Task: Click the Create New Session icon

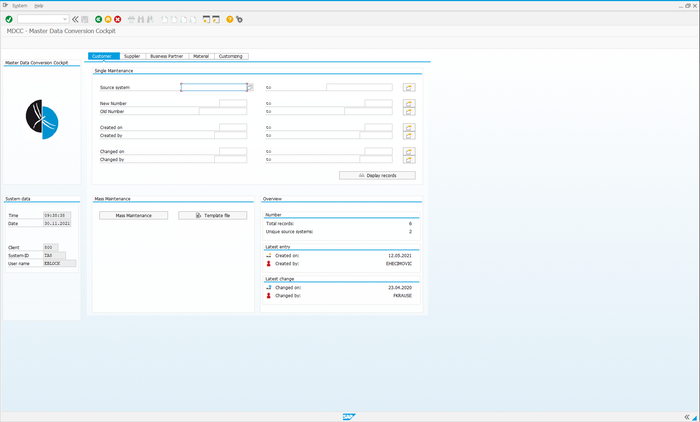Action: click(x=206, y=19)
